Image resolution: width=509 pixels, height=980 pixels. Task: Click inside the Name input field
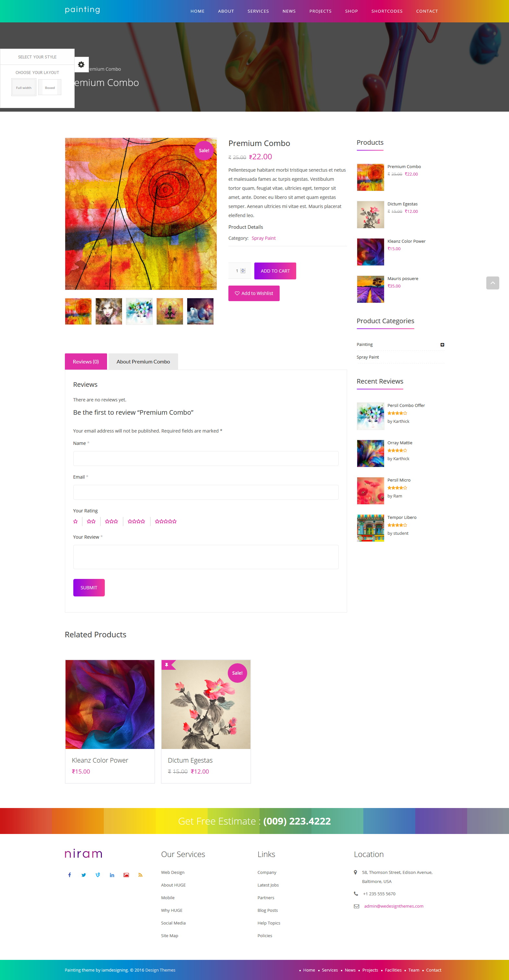[x=206, y=459]
